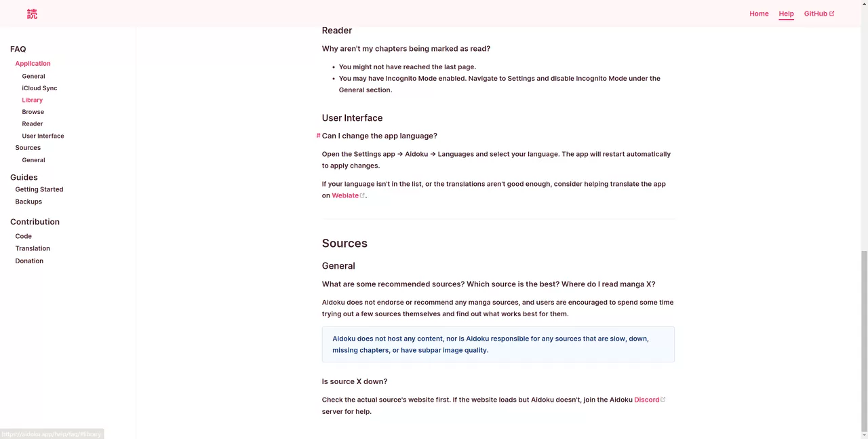Open the Backups guide page
This screenshot has width=868, height=439.
pyautogui.click(x=28, y=202)
